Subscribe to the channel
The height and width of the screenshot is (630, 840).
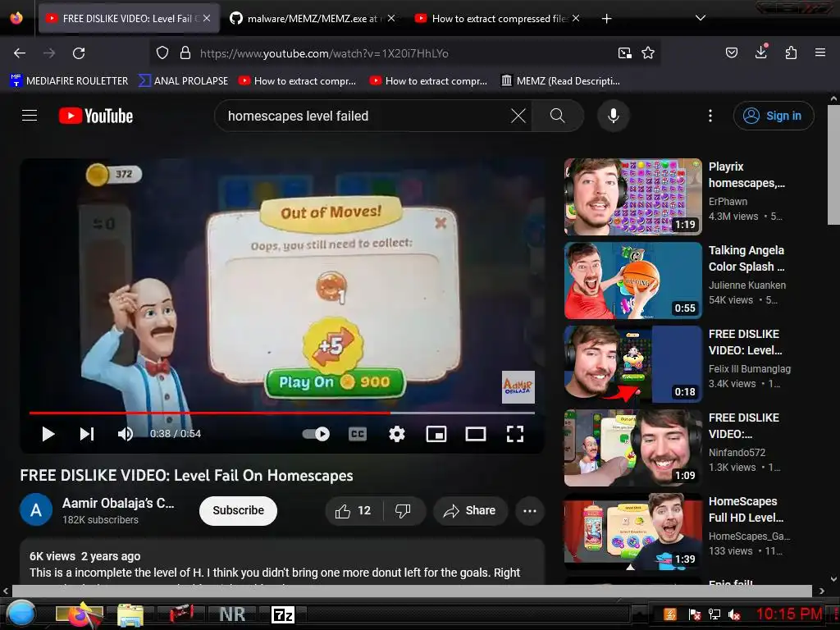(238, 510)
